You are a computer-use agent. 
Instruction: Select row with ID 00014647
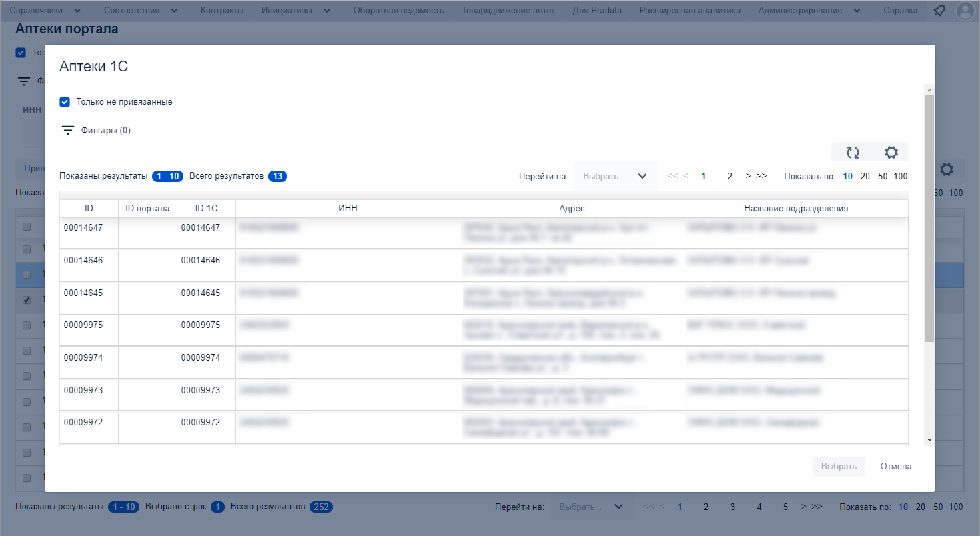(484, 233)
